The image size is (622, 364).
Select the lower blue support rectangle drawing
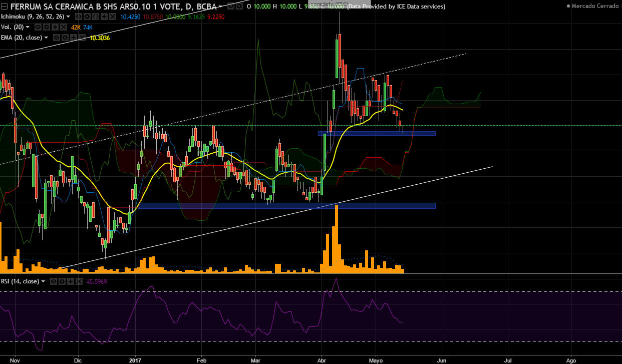[x=285, y=206]
